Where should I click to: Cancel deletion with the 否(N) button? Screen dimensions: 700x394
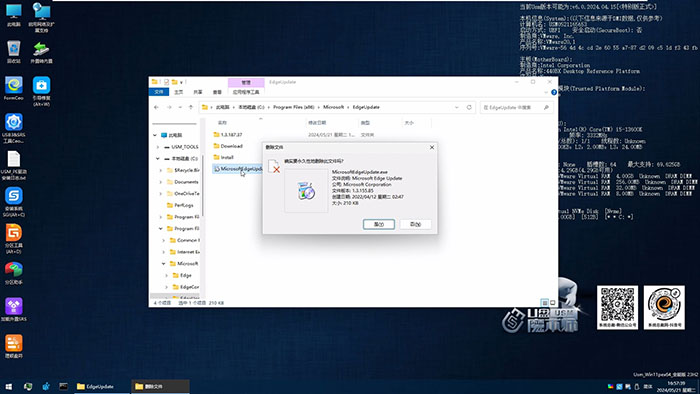click(x=415, y=224)
